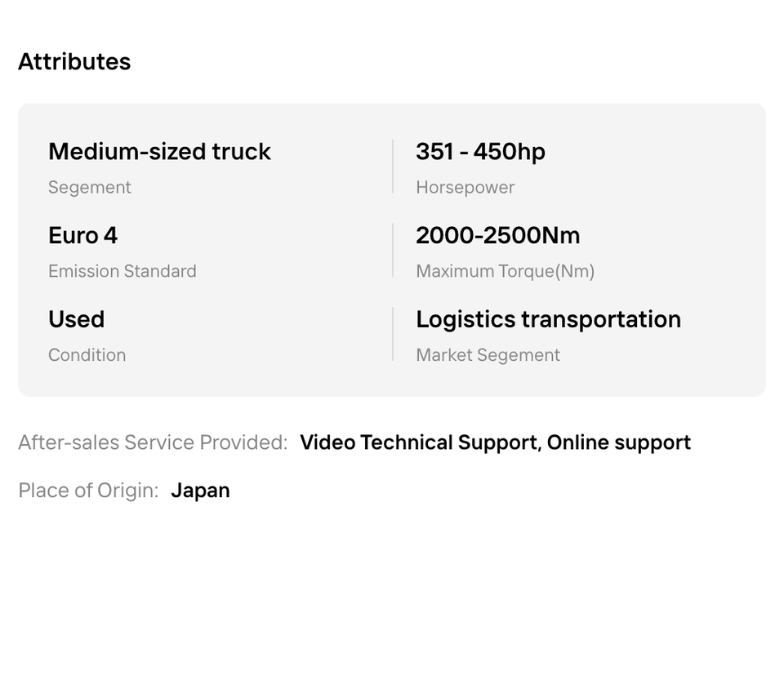Click the Condition label

pyautogui.click(x=87, y=355)
